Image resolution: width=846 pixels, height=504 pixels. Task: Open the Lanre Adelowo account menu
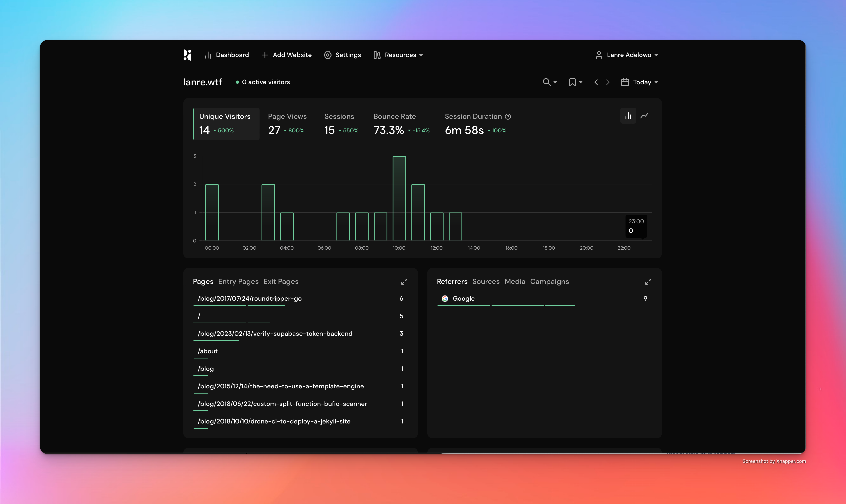click(627, 55)
